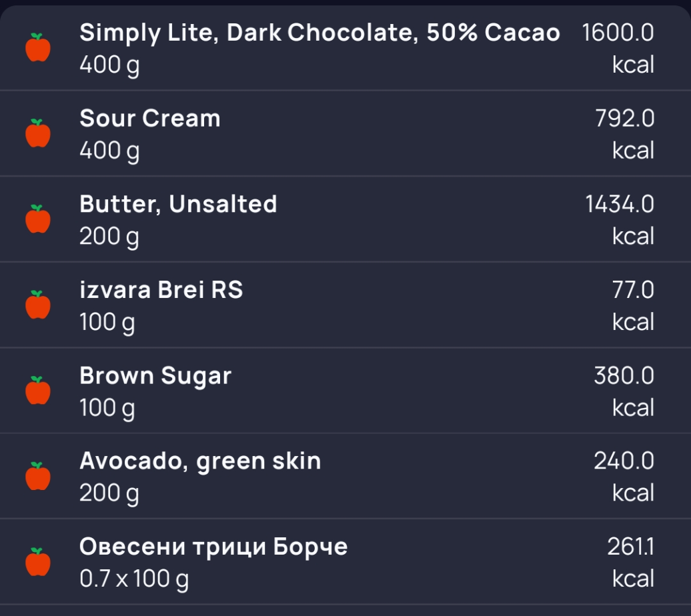Select the Butter, Unsalted food name

[x=178, y=204]
